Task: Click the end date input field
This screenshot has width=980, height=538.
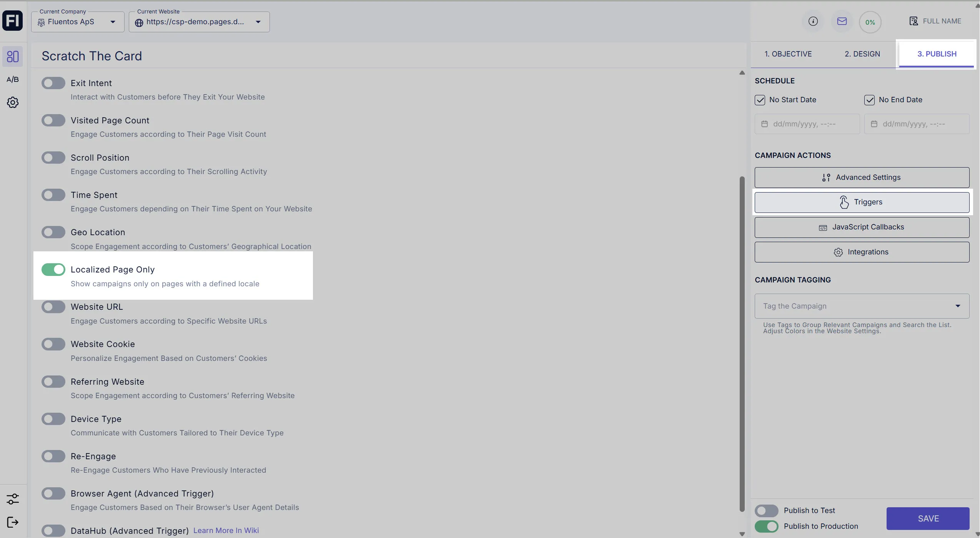Action: tap(917, 124)
